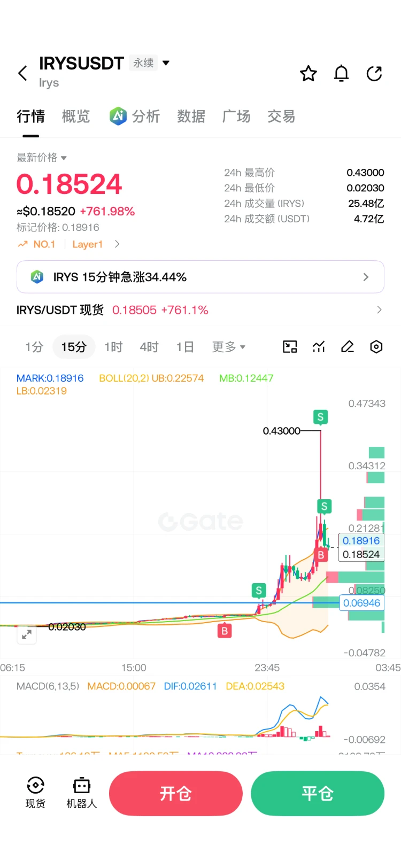Select the 1分 timeframe

click(34, 347)
